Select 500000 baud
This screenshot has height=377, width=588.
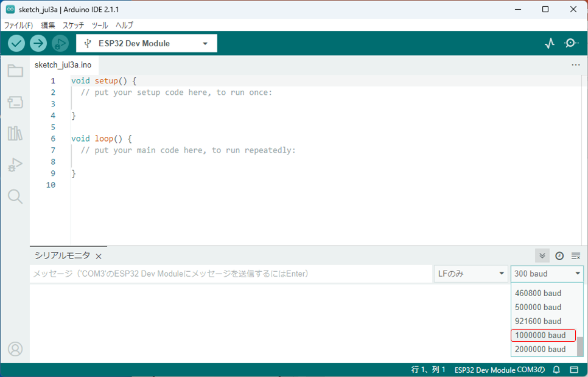click(x=544, y=307)
